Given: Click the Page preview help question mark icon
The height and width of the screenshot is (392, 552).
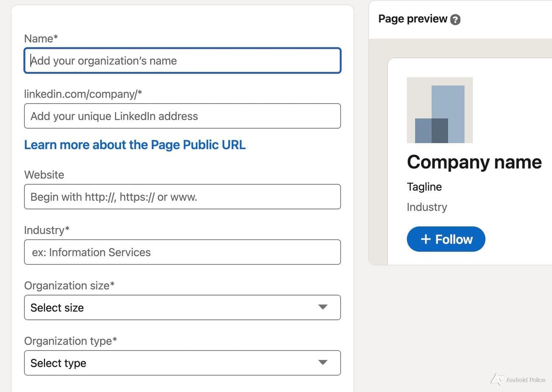Looking at the screenshot, I should [x=455, y=20].
